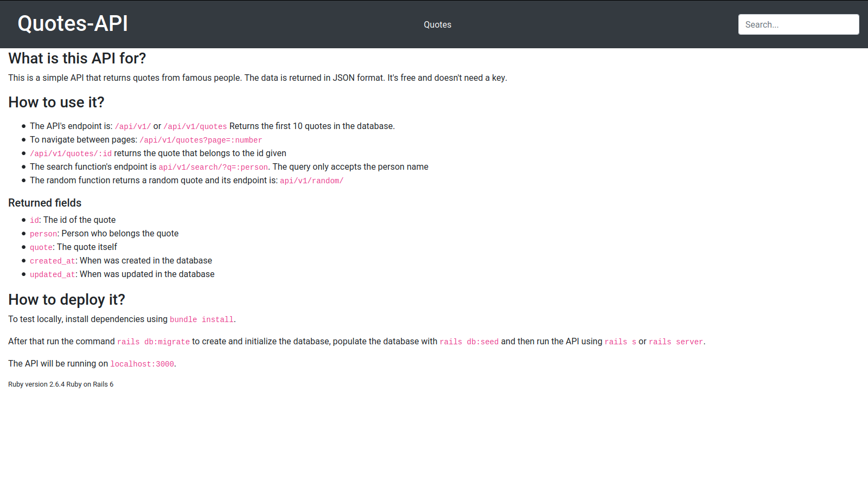Click the 'created_at' field name
Screen dimensions: 868x488
point(53,261)
